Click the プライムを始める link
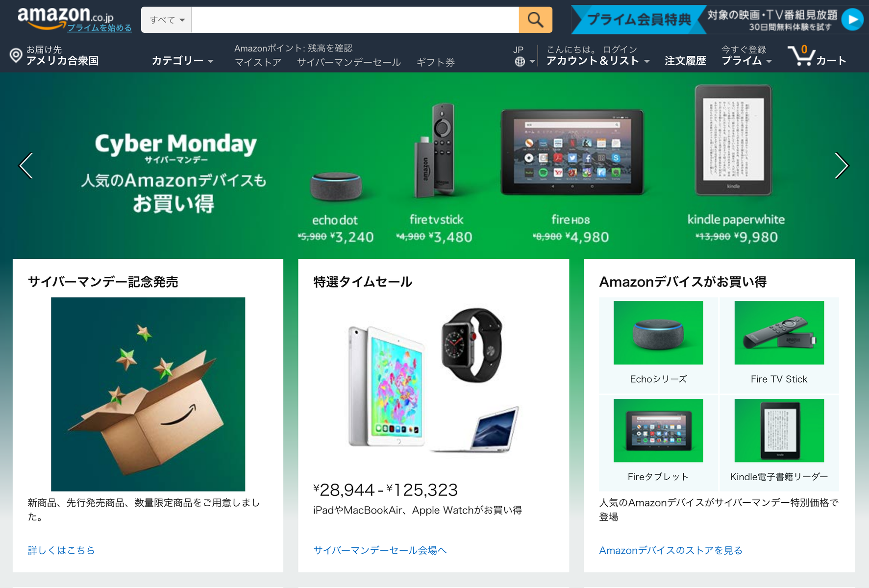The width and height of the screenshot is (869, 588). point(99,28)
